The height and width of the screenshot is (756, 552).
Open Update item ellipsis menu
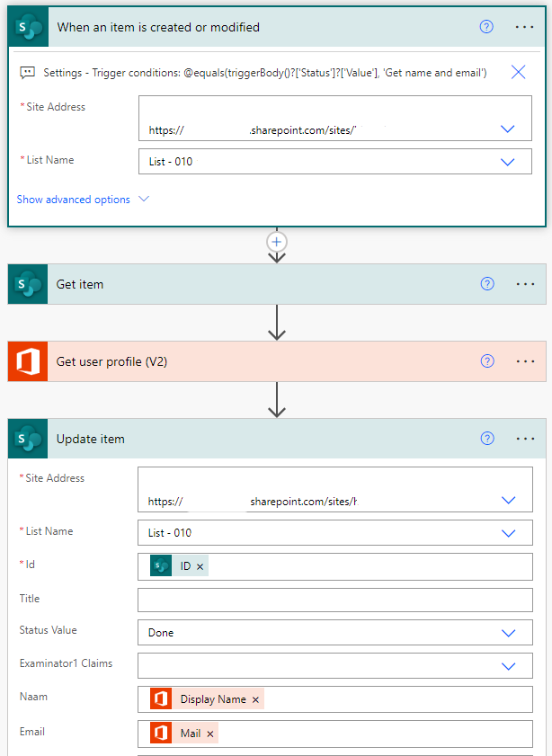point(525,439)
